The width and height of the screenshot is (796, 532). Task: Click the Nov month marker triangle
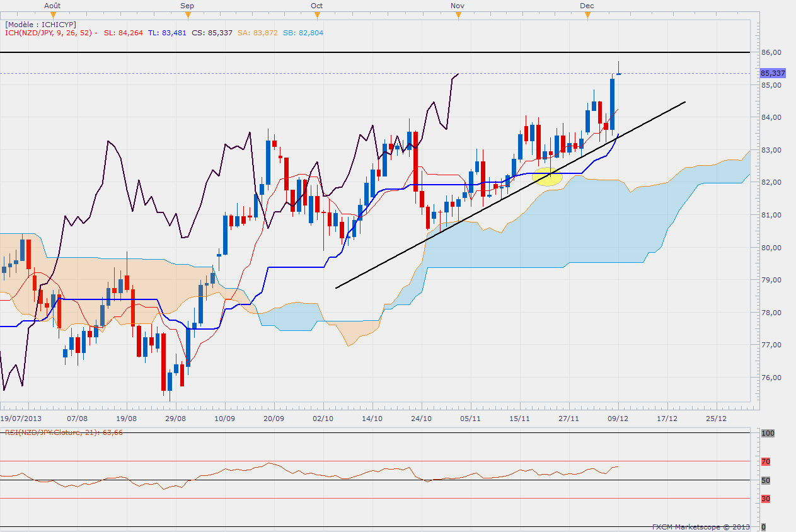click(x=458, y=14)
